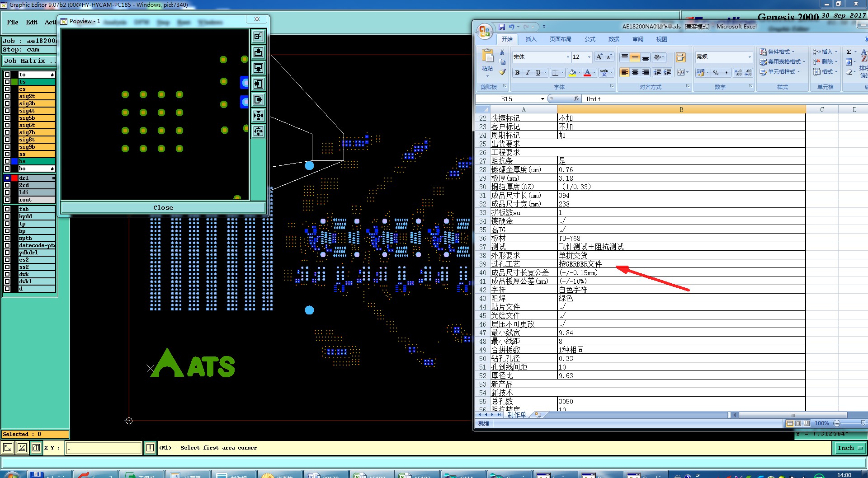Expand the font (字体) group dialog launcher

tap(612, 86)
